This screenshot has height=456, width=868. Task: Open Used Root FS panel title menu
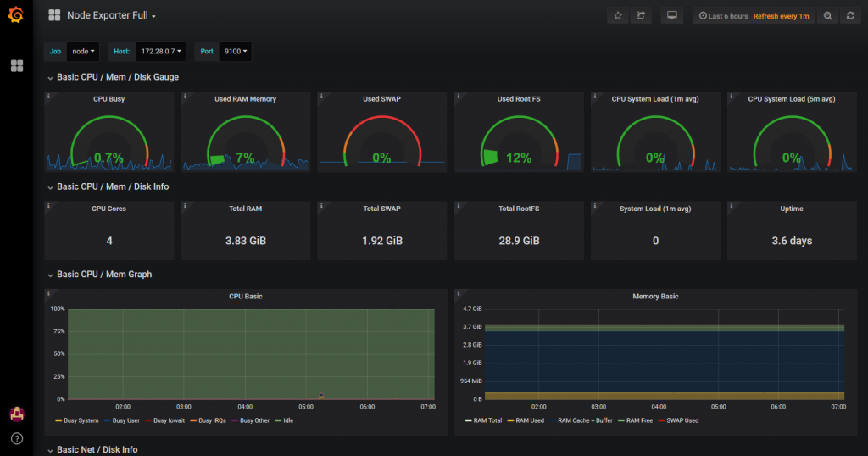point(519,99)
